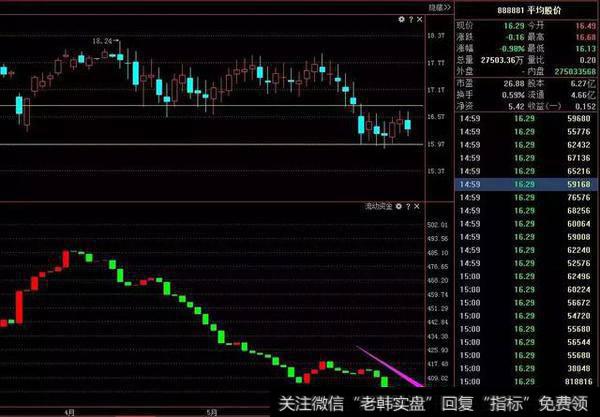Open help question mark of candlestick panel
The image size is (600, 417).
pos(411,19)
